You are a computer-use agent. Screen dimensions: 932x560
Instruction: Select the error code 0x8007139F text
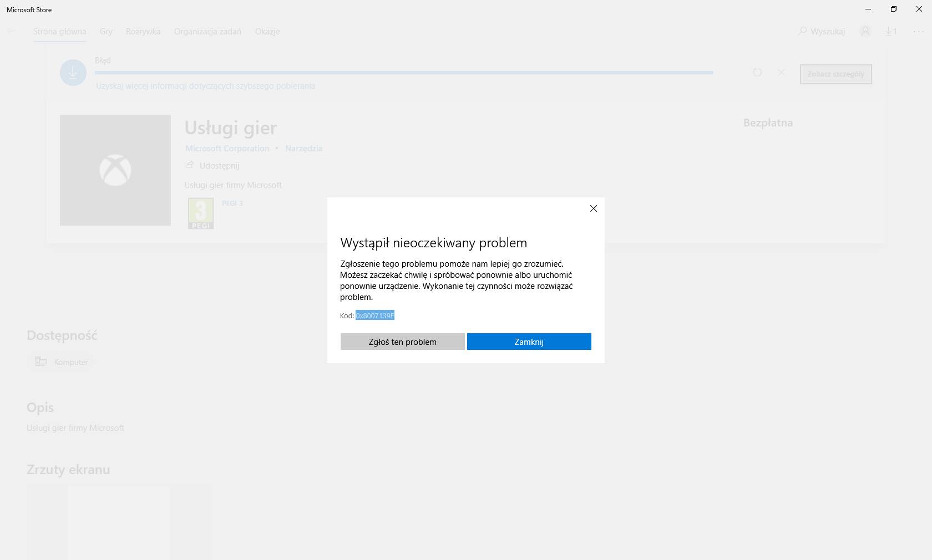[x=375, y=315]
